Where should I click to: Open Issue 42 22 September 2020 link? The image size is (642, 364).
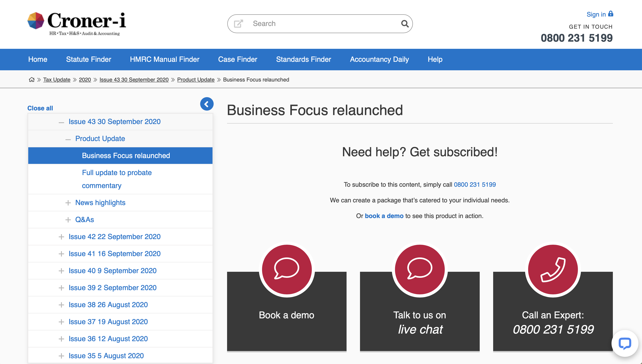[x=115, y=236]
